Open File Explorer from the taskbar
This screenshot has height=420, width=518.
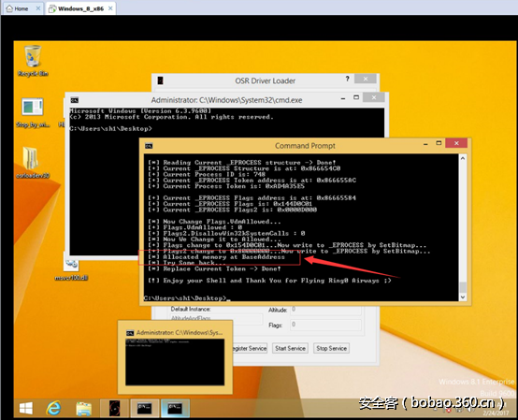tap(84, 409)
